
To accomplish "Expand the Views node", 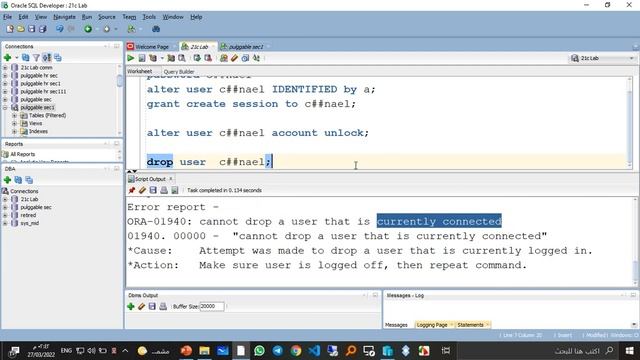I will [14, 123].
